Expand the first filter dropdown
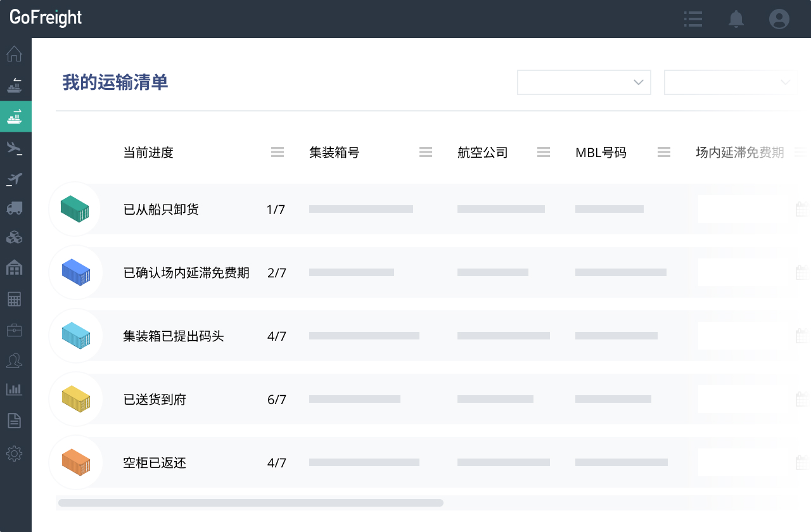The width and height of the screenshot is (811, 532). (x=584, y=82)
